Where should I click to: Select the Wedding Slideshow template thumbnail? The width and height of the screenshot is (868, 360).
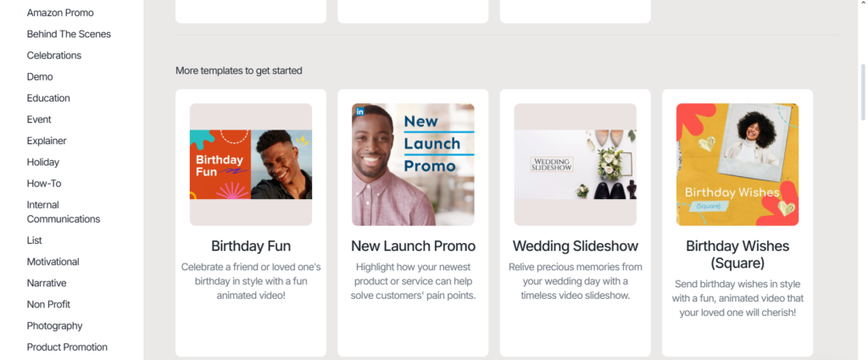click(576, 164)
